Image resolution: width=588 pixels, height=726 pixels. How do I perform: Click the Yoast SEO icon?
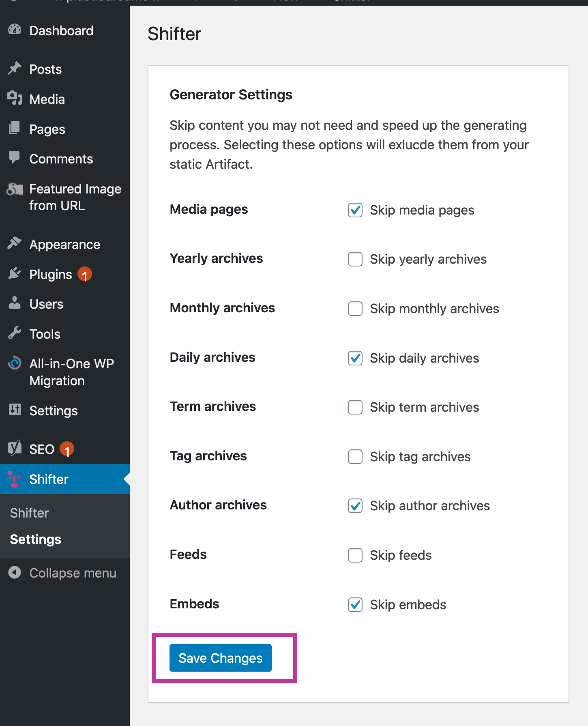pos(15,449)
